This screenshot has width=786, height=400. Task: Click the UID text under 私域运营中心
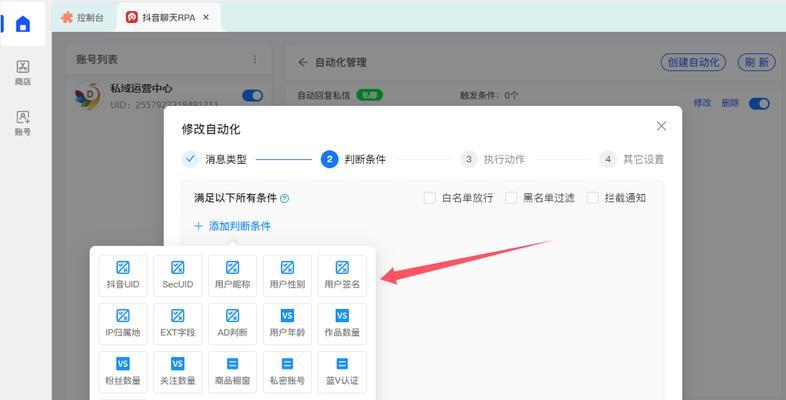point(164,105)
